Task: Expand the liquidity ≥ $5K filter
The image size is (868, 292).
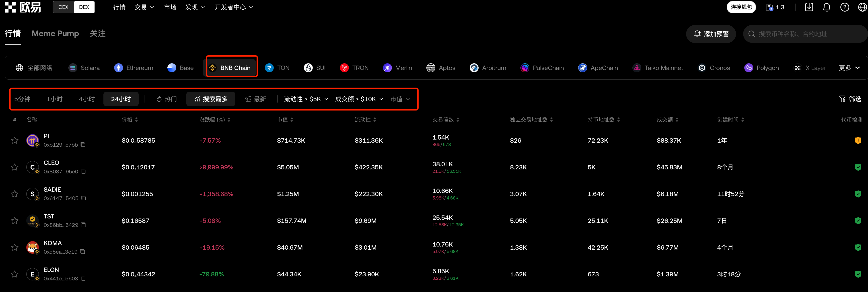Action: click(306, 99)
